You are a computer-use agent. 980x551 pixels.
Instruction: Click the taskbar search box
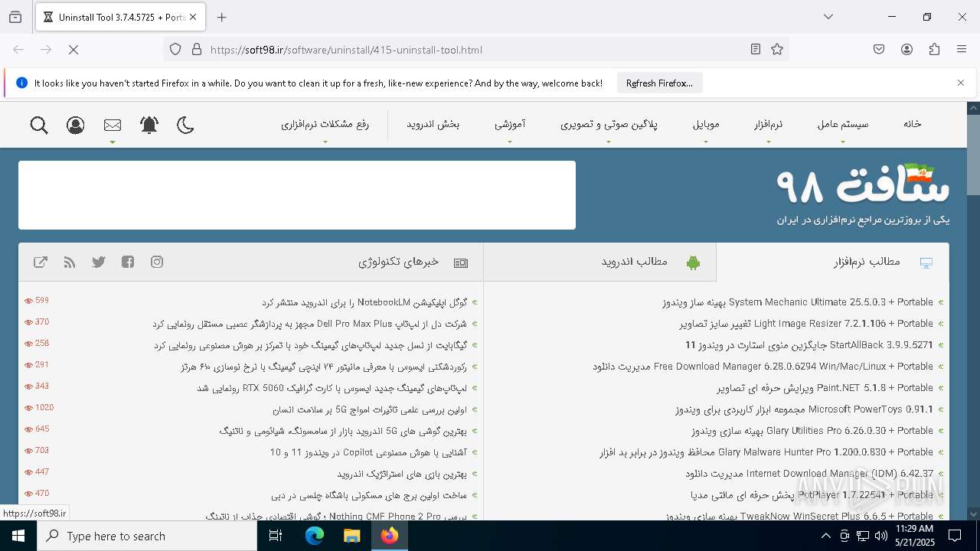click(147, 536)
